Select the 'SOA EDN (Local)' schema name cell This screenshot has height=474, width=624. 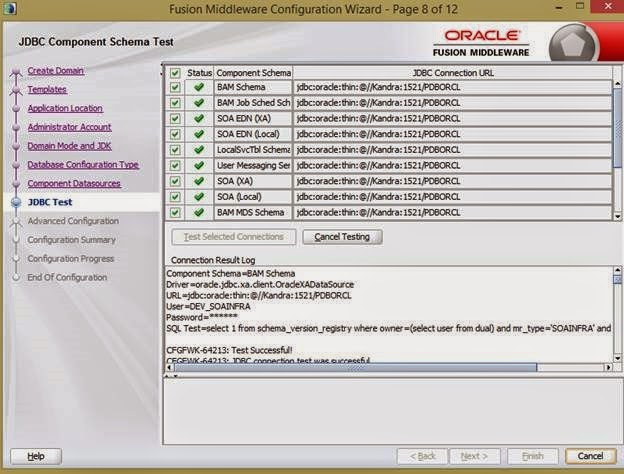pos(253,134)
